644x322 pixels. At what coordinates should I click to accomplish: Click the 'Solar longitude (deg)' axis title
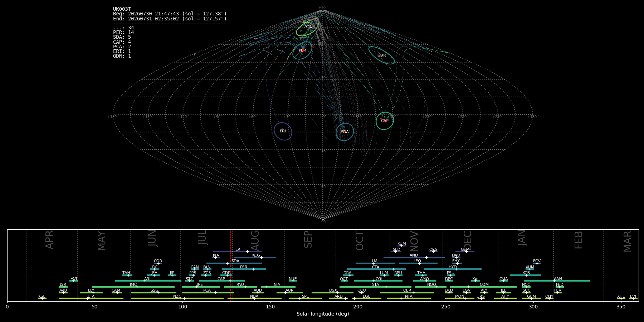pos(323,314)
